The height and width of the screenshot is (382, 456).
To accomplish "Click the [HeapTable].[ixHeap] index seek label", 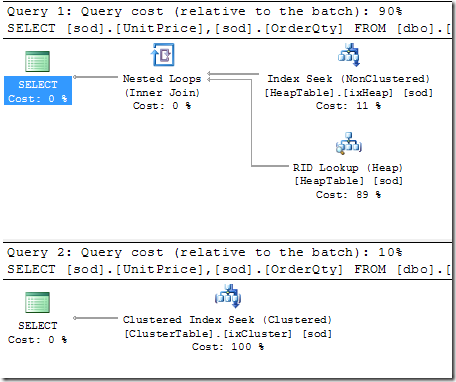I will [349, 92].
